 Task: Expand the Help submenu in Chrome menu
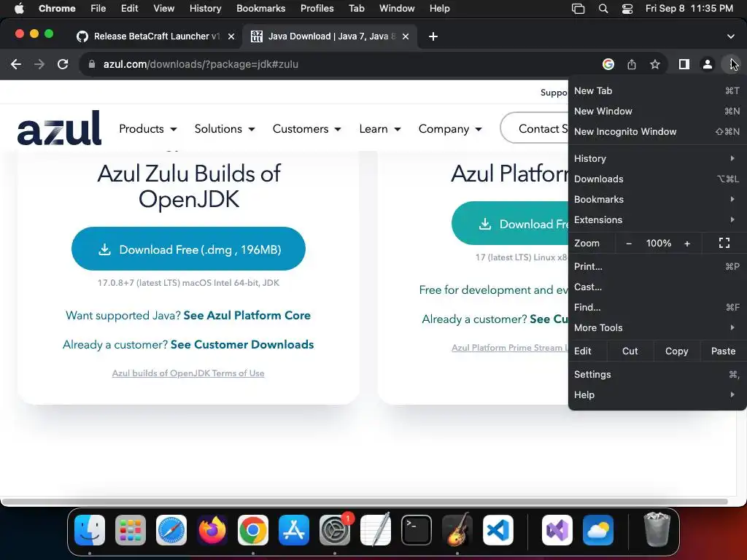[657, 394]
